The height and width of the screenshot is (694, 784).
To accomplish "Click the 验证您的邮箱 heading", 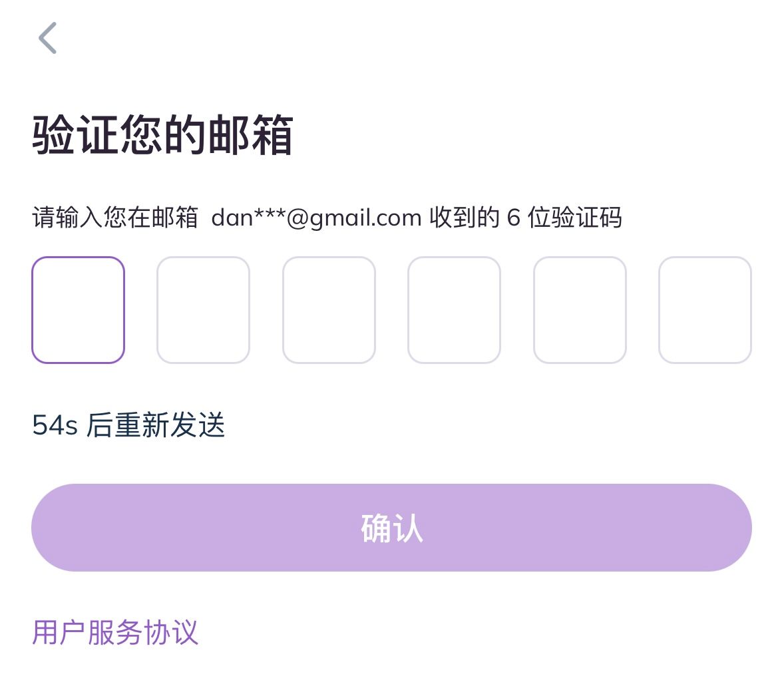I will click(162, 135).
